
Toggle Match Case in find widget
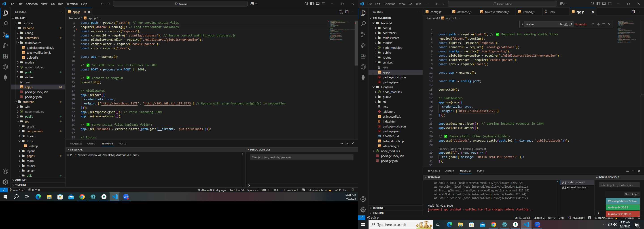point(561,24)
